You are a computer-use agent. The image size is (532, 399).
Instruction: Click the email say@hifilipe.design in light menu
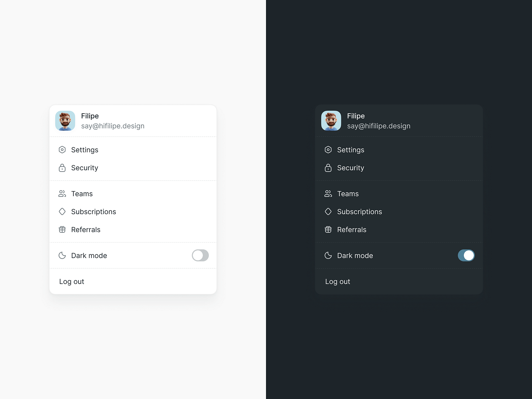[113, 126]
